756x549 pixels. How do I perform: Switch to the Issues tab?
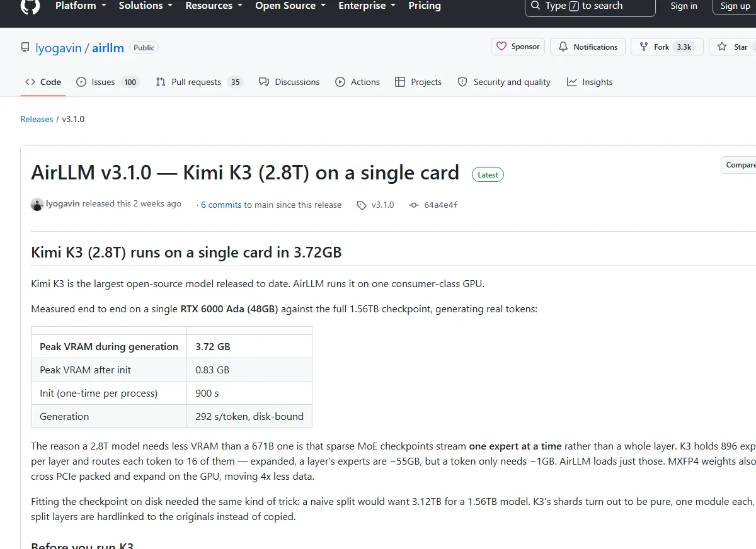click(107, 82)
